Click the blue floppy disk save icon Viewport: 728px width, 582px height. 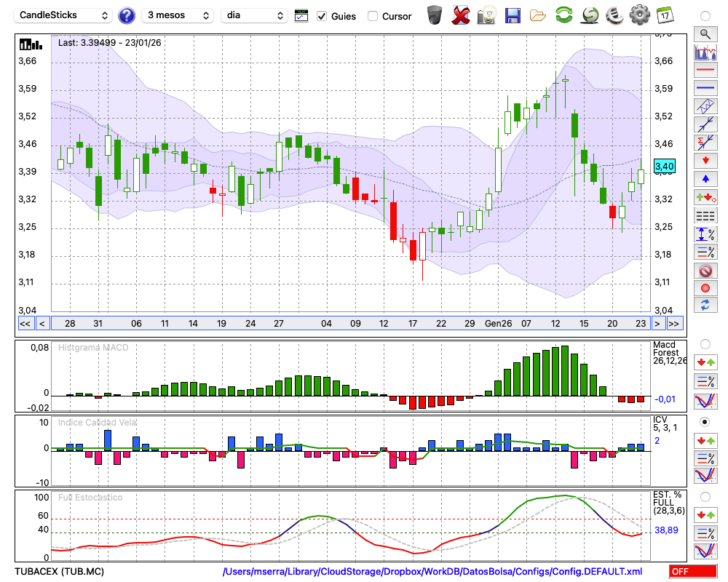click(513, 15)
